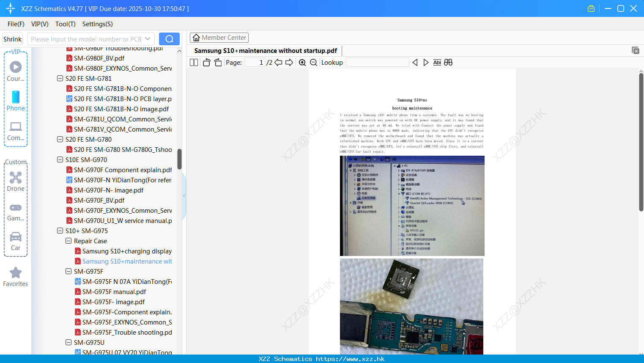This screenshot has height=363, width=644.
Task: Click the device manager screenshot in PDF
Action: coord(412,206)
